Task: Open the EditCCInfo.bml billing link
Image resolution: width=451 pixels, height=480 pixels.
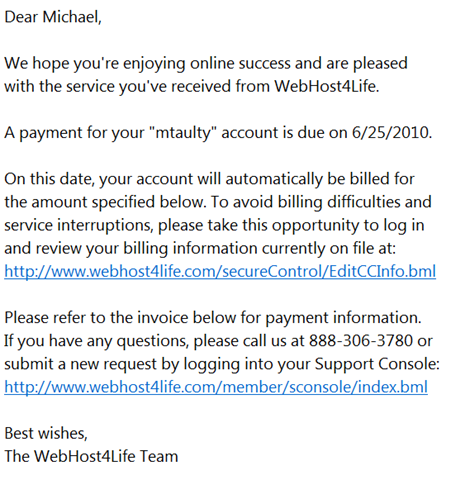Action: point(220,271)
